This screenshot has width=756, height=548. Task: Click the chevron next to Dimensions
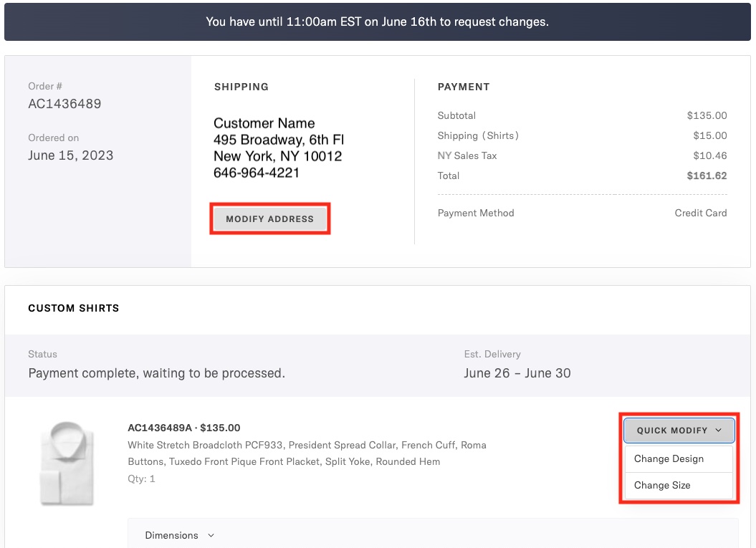click(211, 535)
